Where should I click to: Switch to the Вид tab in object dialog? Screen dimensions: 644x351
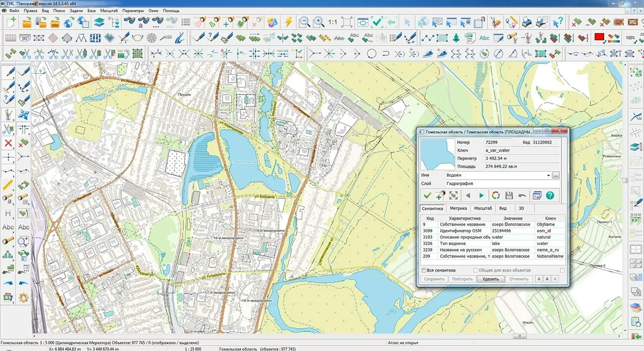(x=503, y=208)
